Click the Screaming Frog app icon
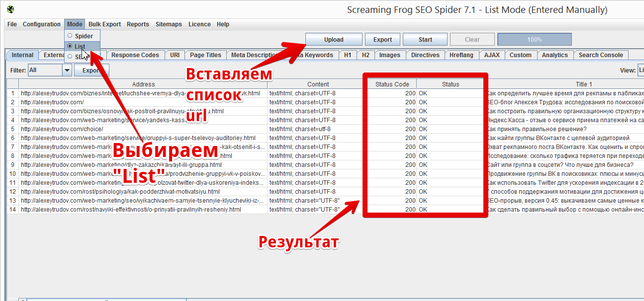 point(10,9)
